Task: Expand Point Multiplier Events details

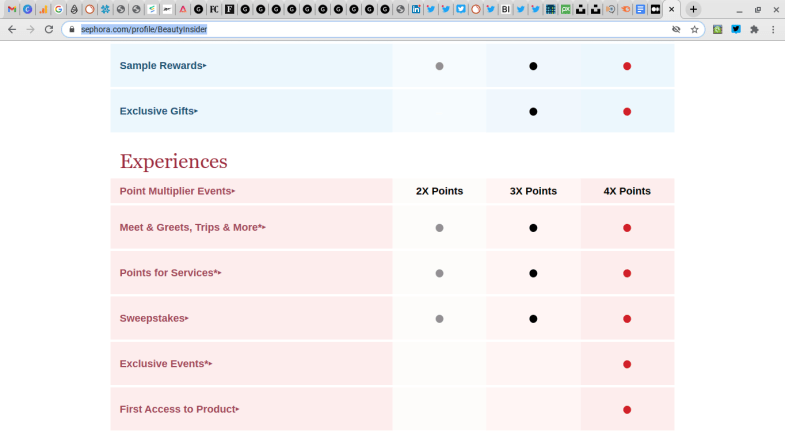Action: click(177, 191)
